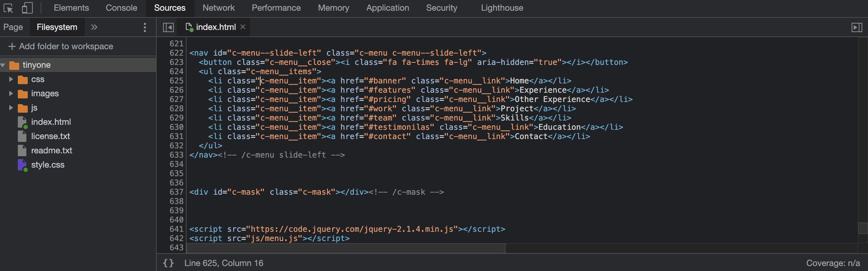Expand the css folder arrow
Image resolution: width=868 pixels, height=271 pixels.
tap(11, 79)
